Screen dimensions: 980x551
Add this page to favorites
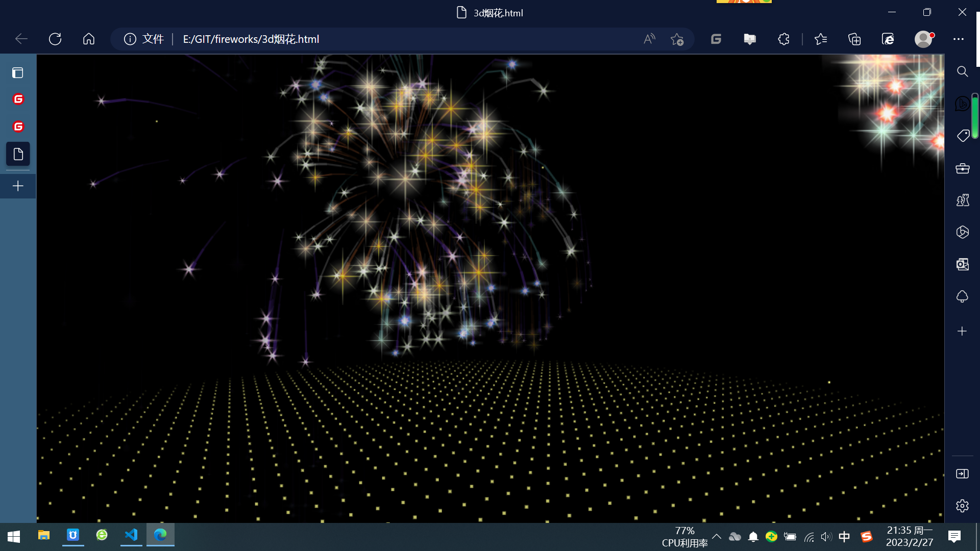coord(677,39)
